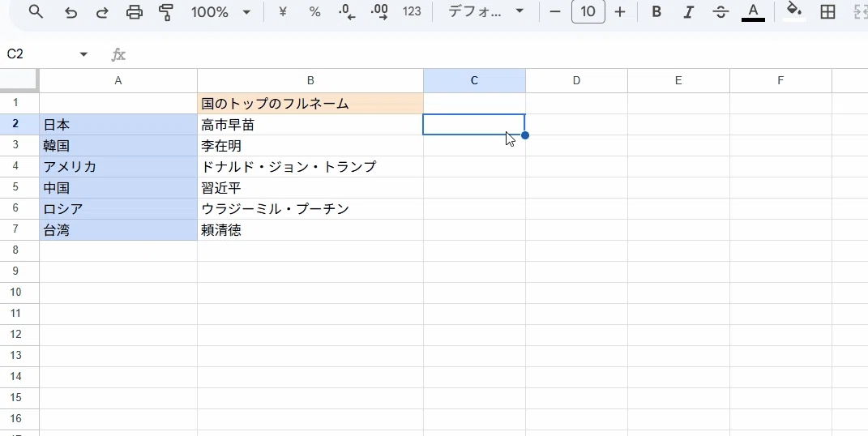Select row 16 header
Screen dimensions: 868x436
(x=19, y=418)
